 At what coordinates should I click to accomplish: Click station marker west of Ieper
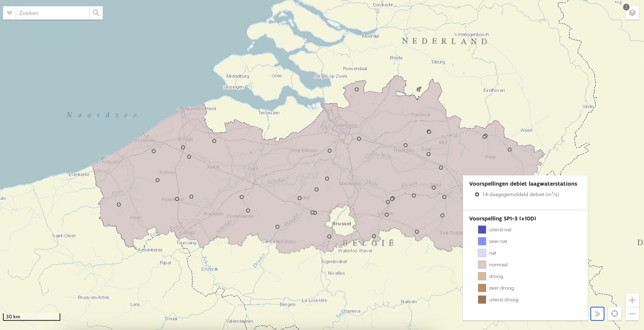click(x=119, y=205)
